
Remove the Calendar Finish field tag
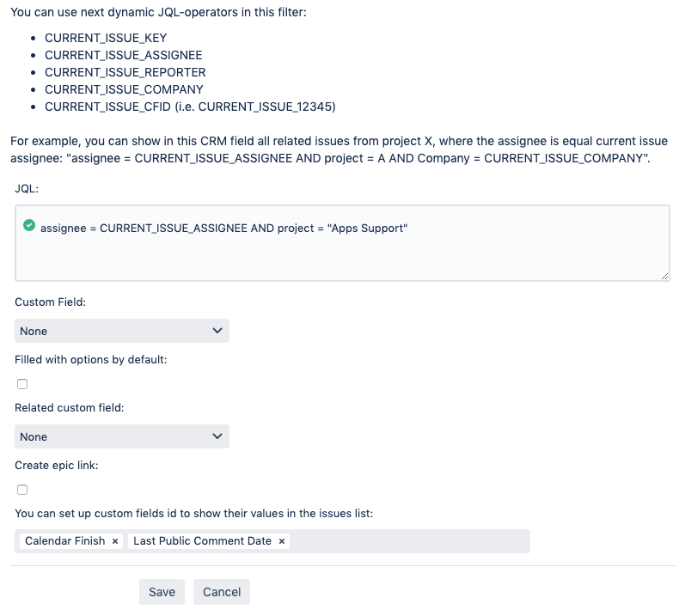point(115,541)
